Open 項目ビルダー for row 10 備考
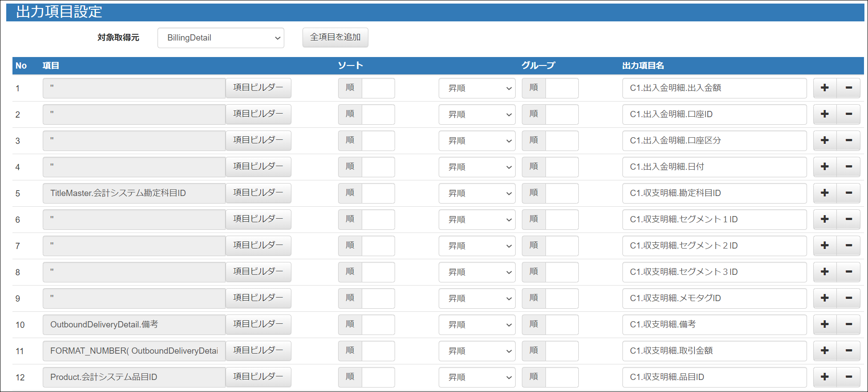This screenshot has height=392, width=868. point(258,324)
